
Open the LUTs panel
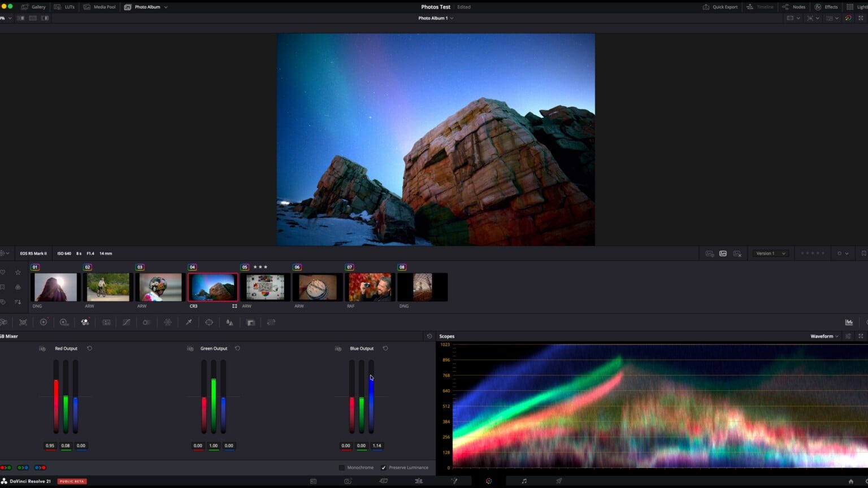click(64, 7)
